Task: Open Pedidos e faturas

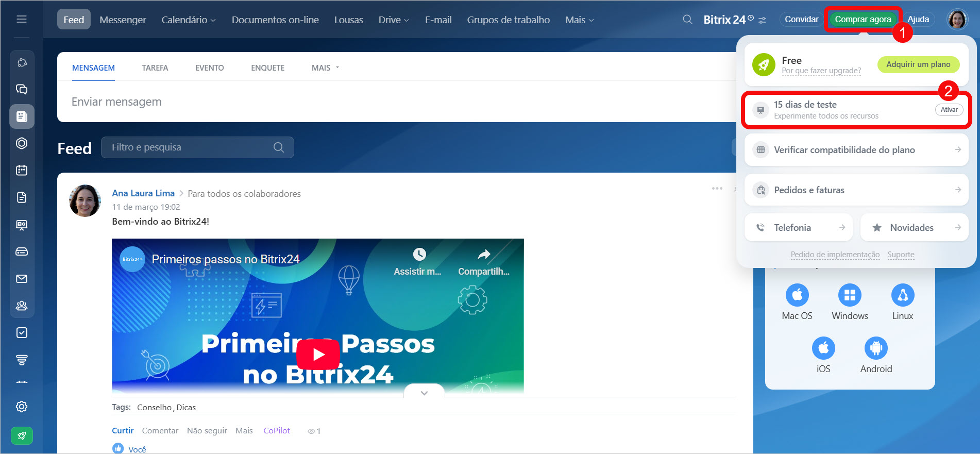Action: 856,190
